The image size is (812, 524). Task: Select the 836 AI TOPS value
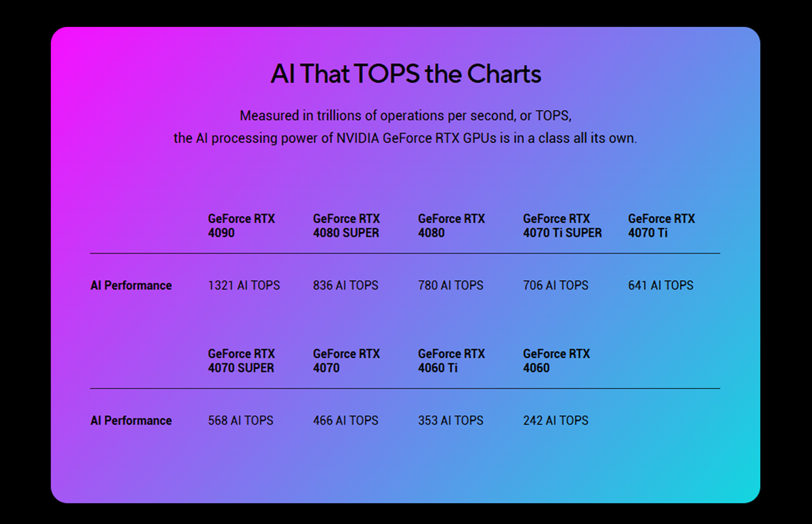[345, 285]
